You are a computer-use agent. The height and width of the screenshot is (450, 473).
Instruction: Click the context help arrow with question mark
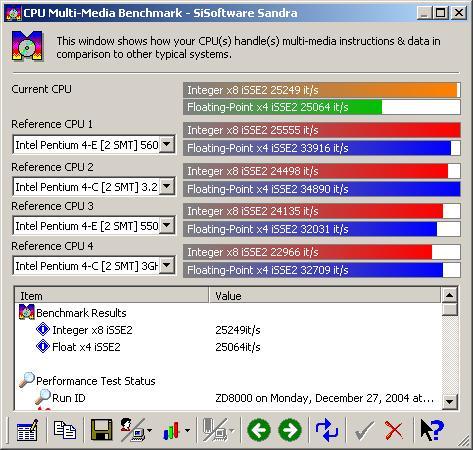coord(432,430)
